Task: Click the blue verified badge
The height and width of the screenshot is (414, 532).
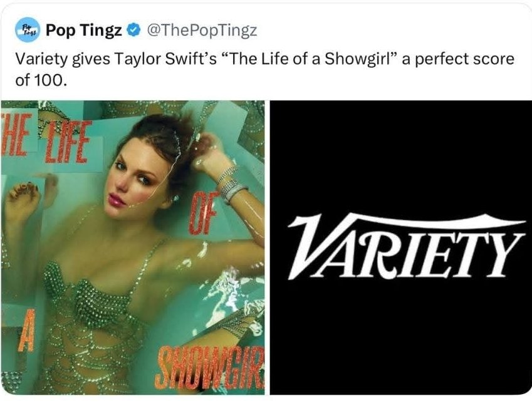Action: click(133, 30)
